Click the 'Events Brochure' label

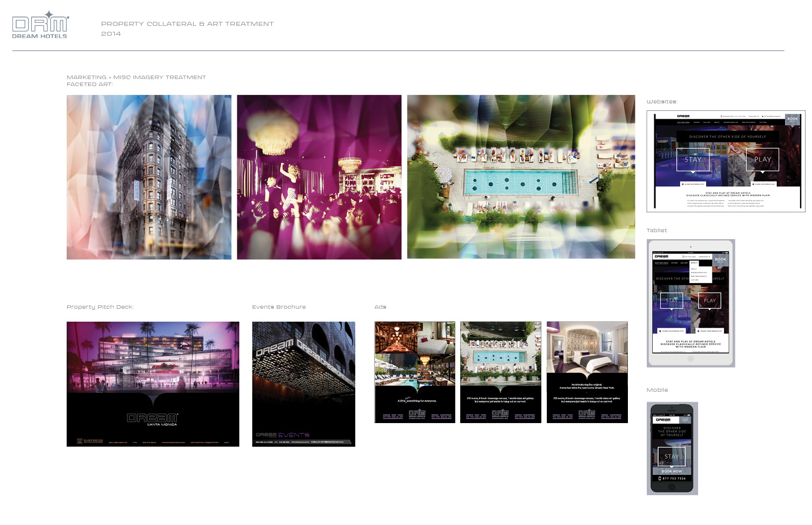279,307
